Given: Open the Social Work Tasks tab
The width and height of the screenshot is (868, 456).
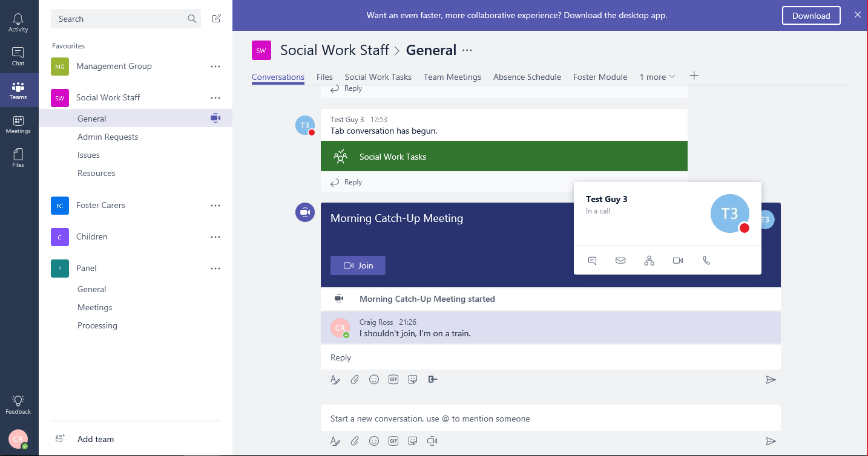Looking at the screenshot, I should pyautogui.click(x=378, y=77).
